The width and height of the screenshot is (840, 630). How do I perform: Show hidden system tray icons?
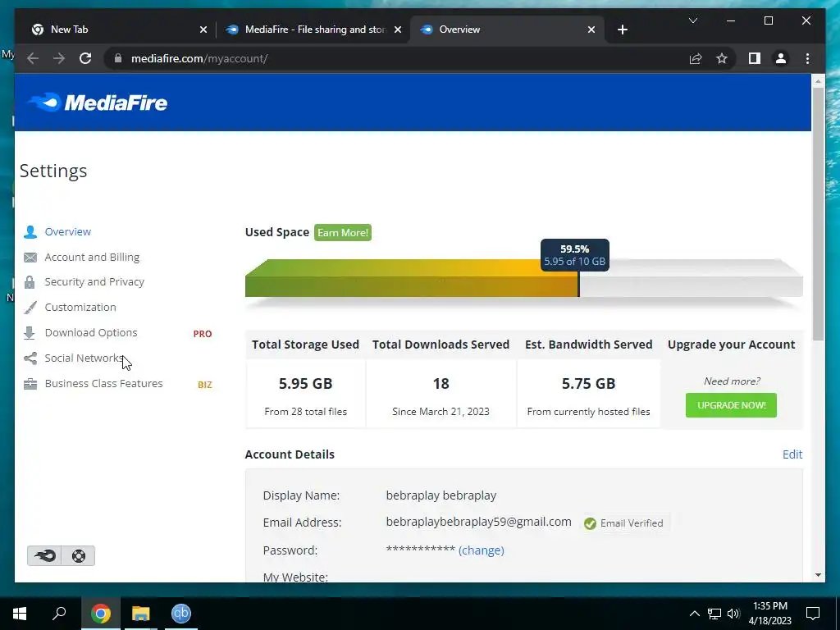[x=694, y=614]
